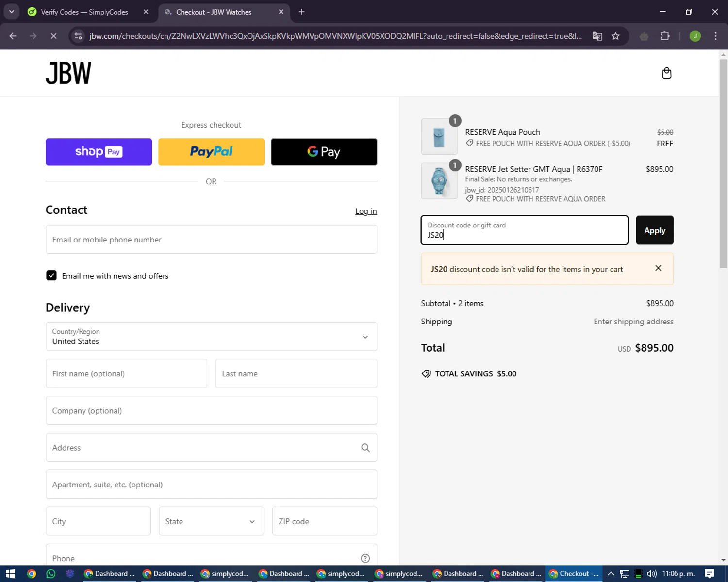Open the phone field help icon
The height and width of the screenshot is (582, 728).
coord(365,558)
